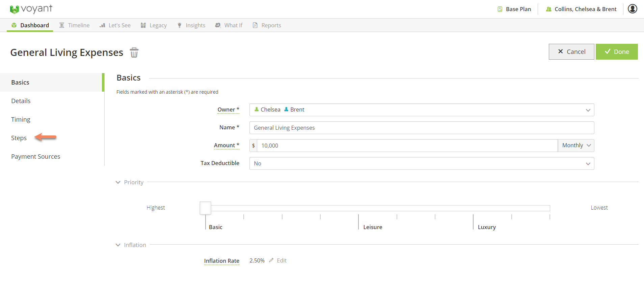Collapse the Priority section
The width and height of the screenshot is (644, 281).
pos(118,182)
